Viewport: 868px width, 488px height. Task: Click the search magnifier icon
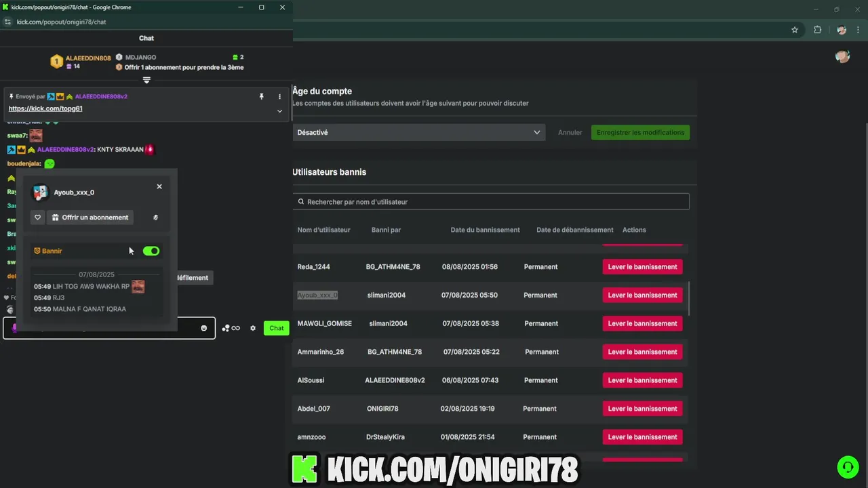tap(301, 202)
